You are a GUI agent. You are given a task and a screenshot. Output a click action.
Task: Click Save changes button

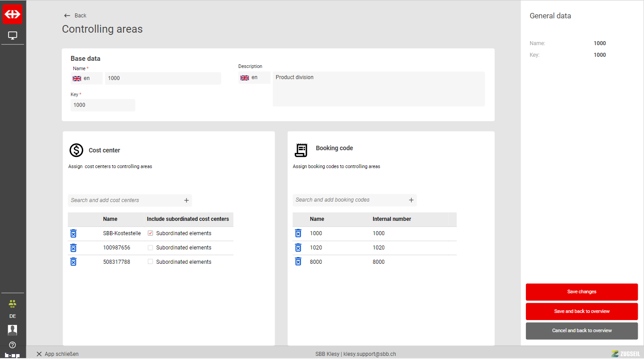coord(581,292)
